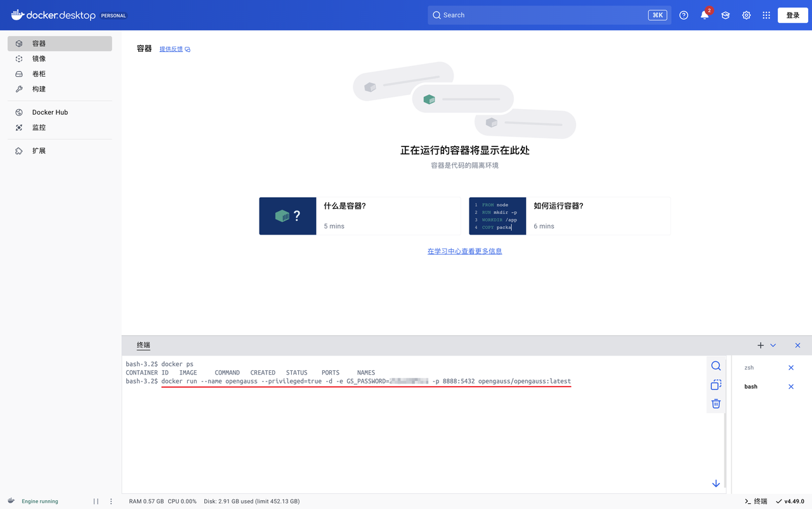The height and width of the screenshot is (509, 812).
Task: Open engine options via three-dot menu
Action: 111,501
